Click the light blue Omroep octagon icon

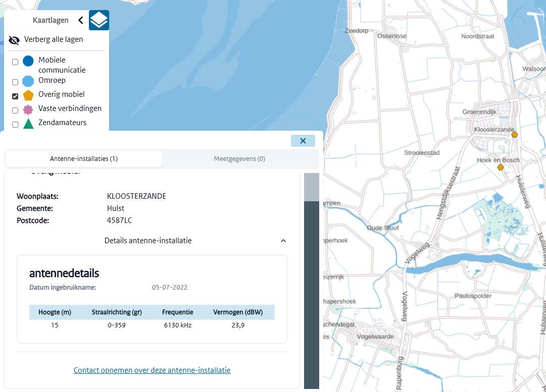point(28,81)
